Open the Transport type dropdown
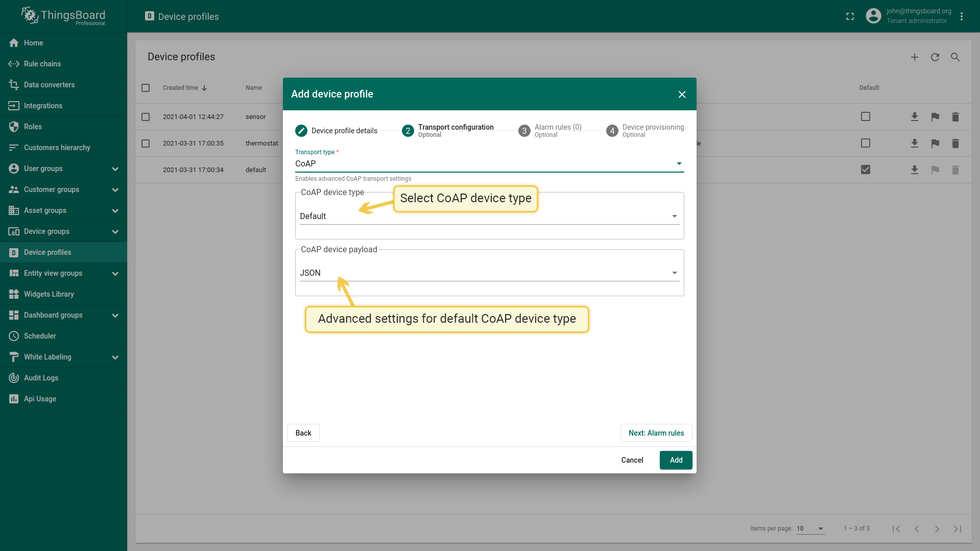The image size is (980, 551). 489,163
